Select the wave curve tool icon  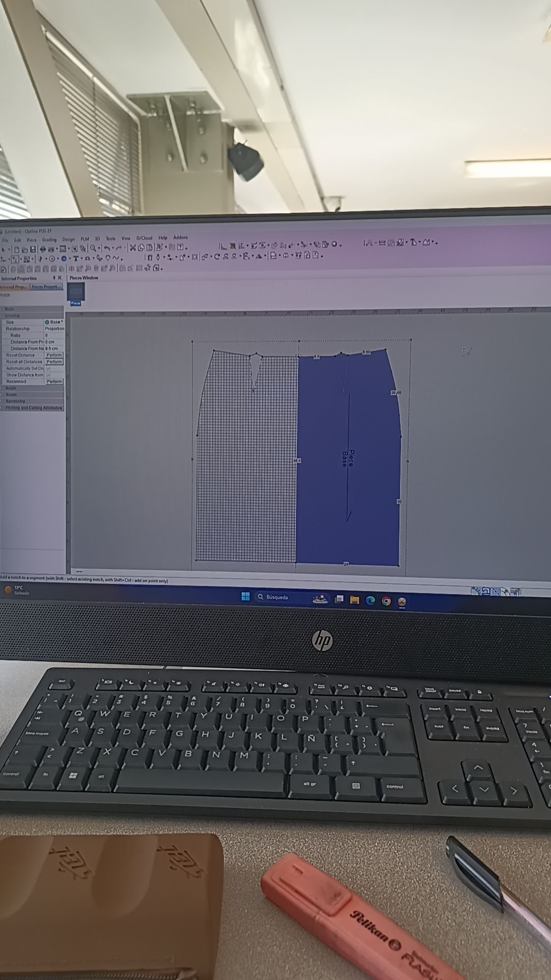click(117, 258)
